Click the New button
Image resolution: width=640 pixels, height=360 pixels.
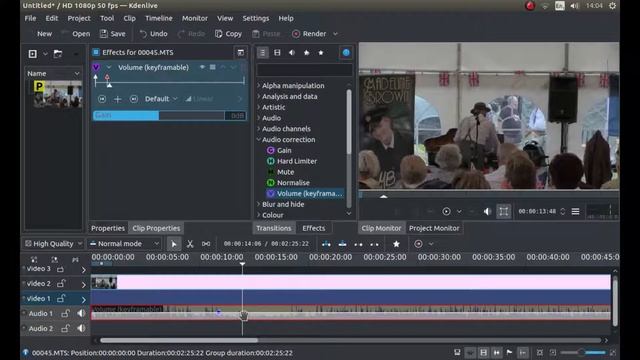click(x=44, y=34)
